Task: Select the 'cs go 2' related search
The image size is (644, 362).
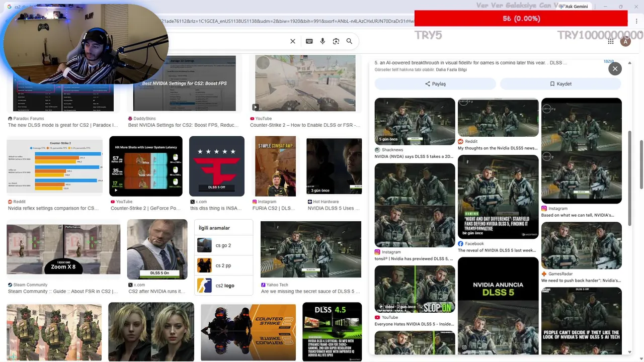Action: click(x=224, y=245)
